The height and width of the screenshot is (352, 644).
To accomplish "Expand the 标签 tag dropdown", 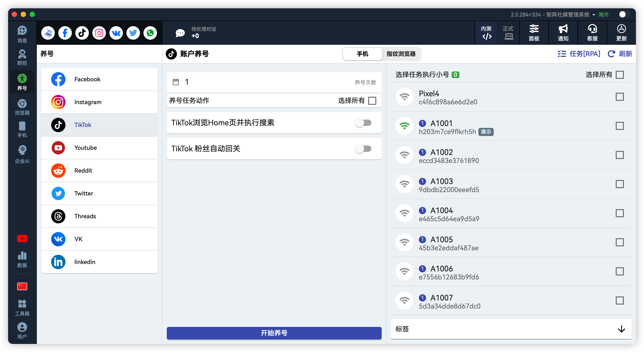I will 511,329.
